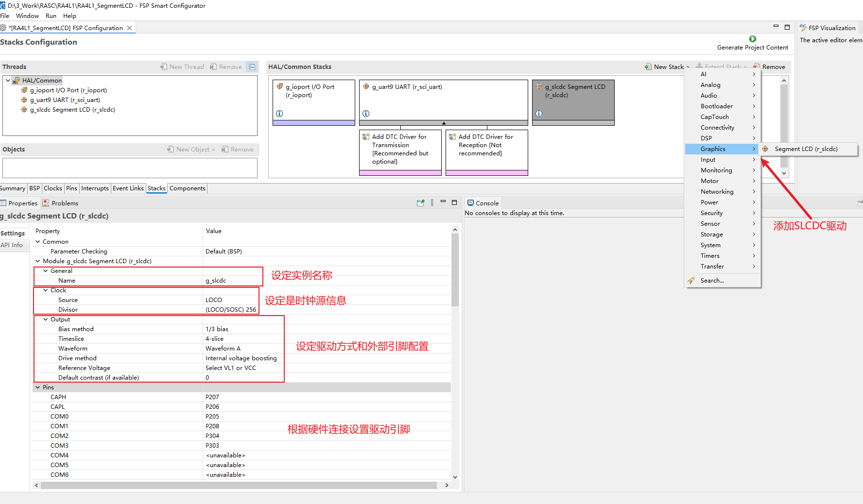Open the Run menu

pyautogui.click(x=51, y=16)
